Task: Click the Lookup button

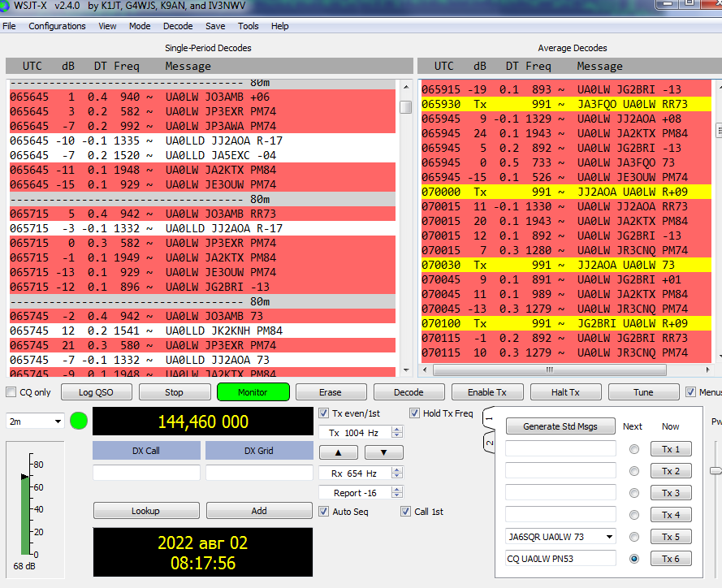Action: coord(146,511)
